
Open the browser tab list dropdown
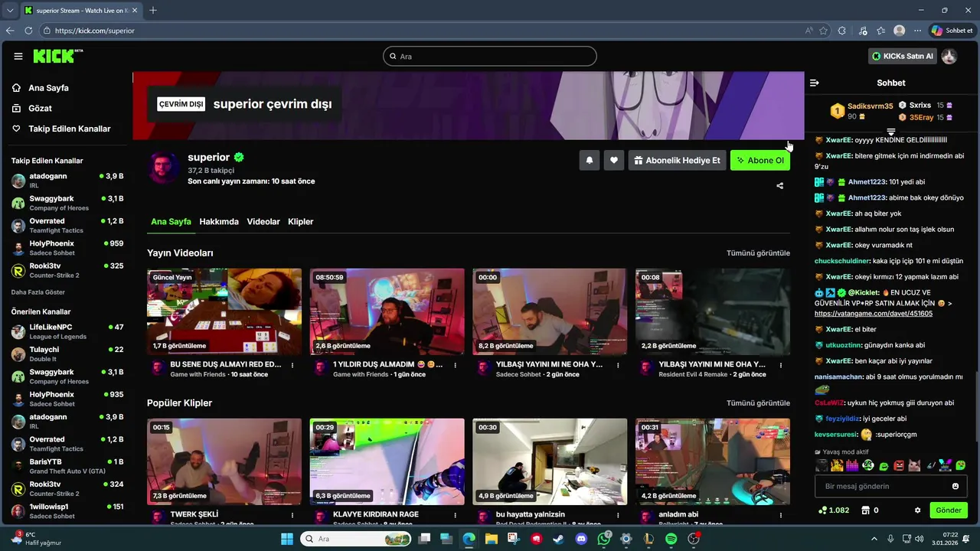10,10
